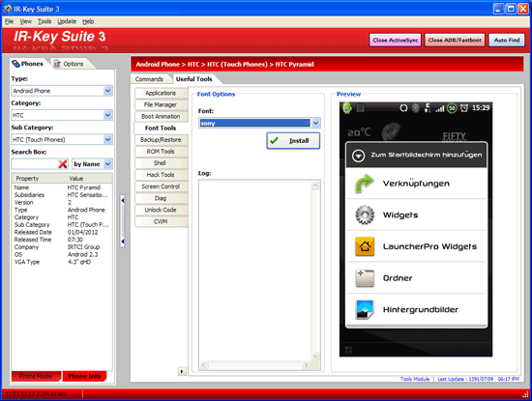The width and height of the screenshot is (532, 401).
Task: Open the Backup/Restore tool section
Action: (161, 140)
